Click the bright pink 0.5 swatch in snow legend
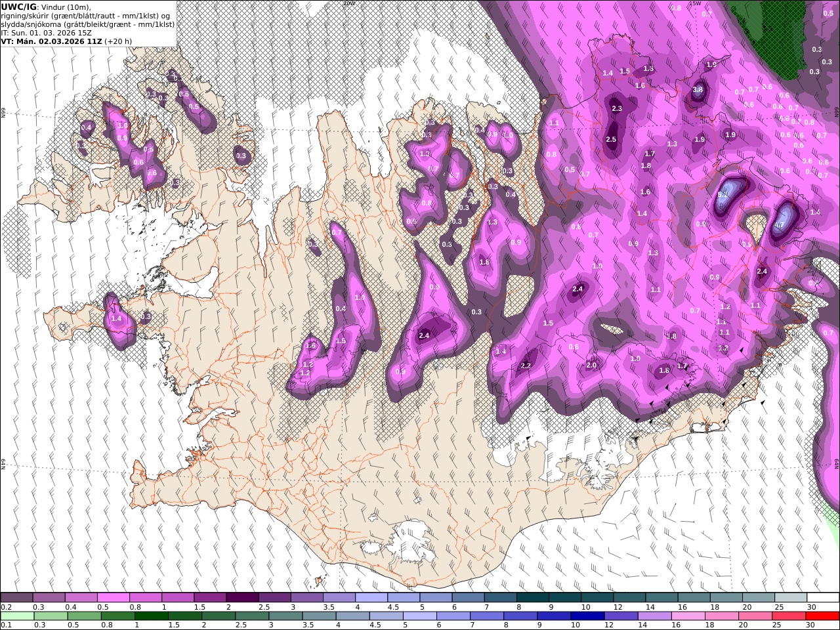This screenshot has height=630, width=840. (113, 598)
